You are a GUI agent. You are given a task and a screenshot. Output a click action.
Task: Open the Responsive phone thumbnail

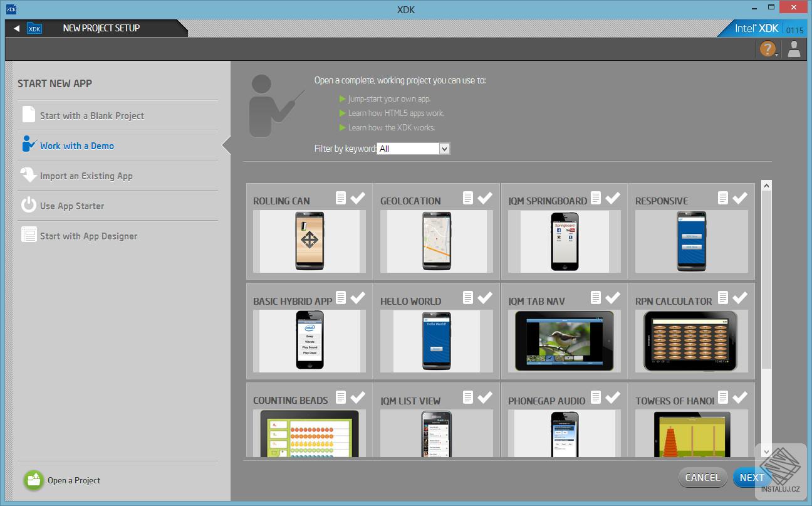692,241
